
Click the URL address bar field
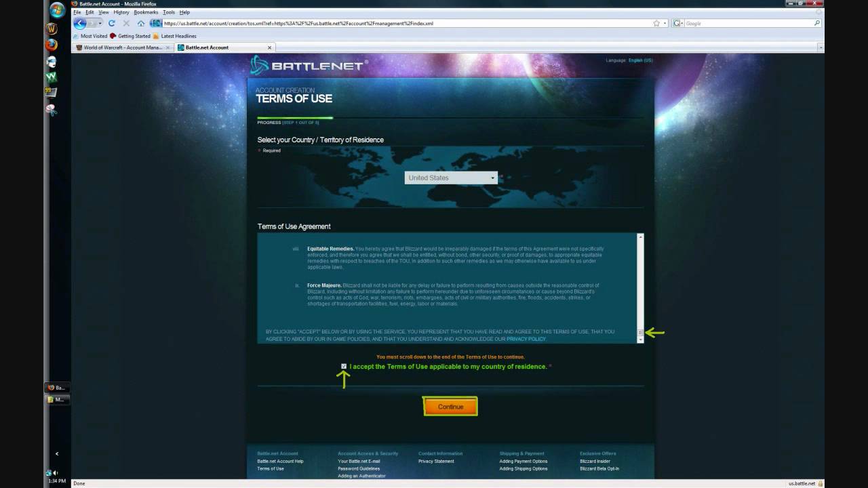[407, 23]
